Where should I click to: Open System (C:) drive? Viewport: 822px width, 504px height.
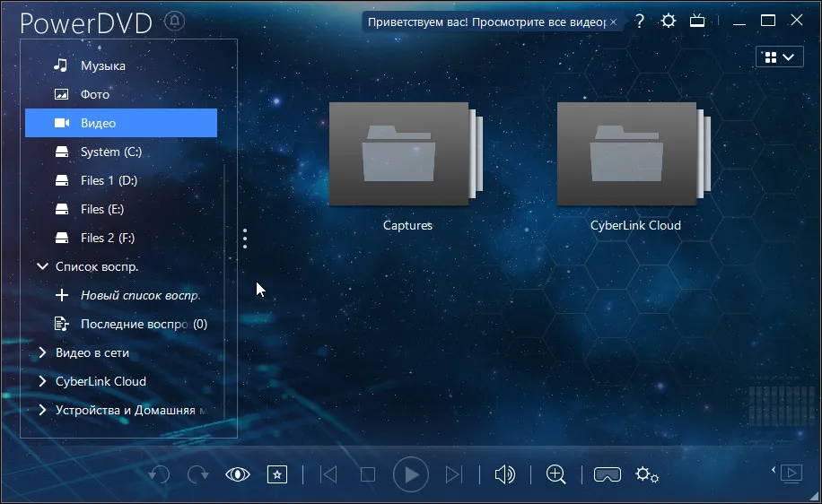pos(121,152)
